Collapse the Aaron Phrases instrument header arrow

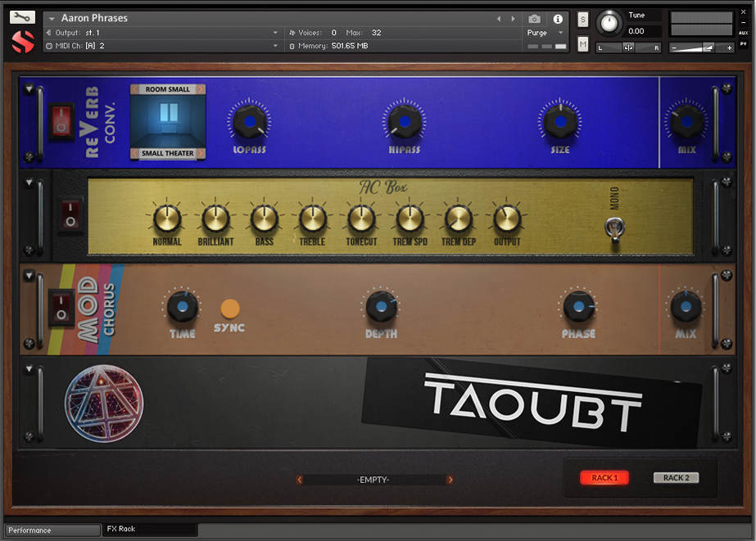51,17
